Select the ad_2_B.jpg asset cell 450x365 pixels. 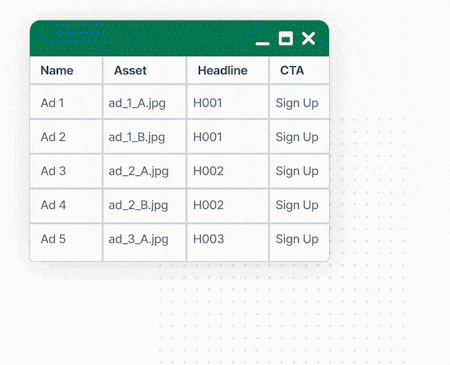point(145,205)
